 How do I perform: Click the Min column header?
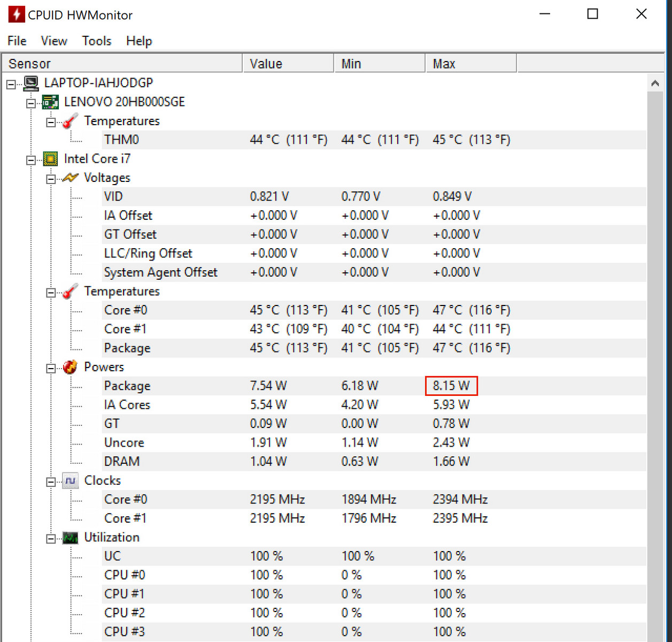pyautogui.click(x=380, y=64)
